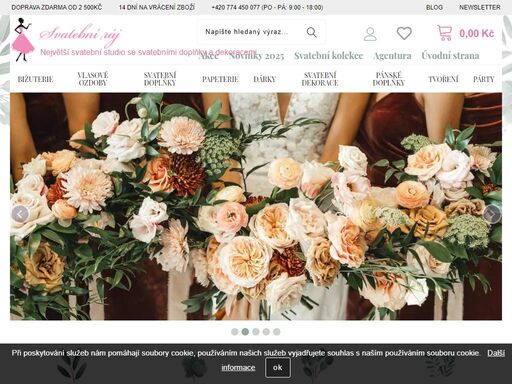Open the Svatební kolekce menu item
The image size is (512, 384).
pos(328,56)
